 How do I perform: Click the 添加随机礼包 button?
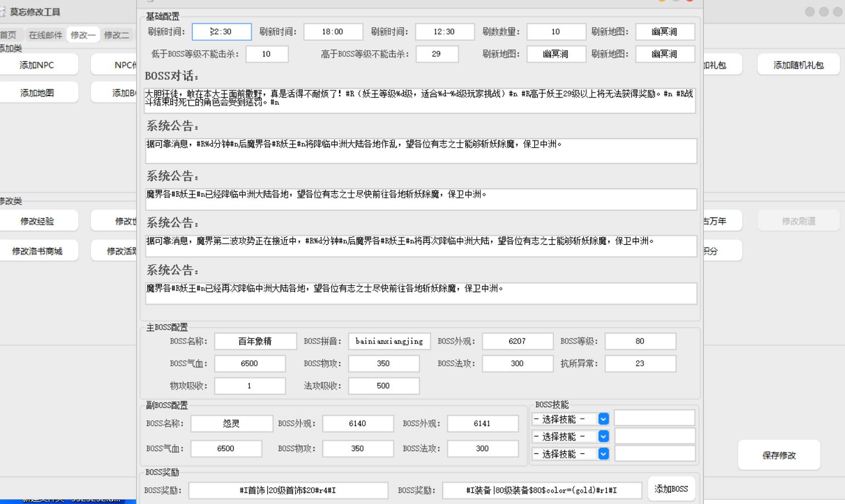pyautogui.click(x=799, y=64)
